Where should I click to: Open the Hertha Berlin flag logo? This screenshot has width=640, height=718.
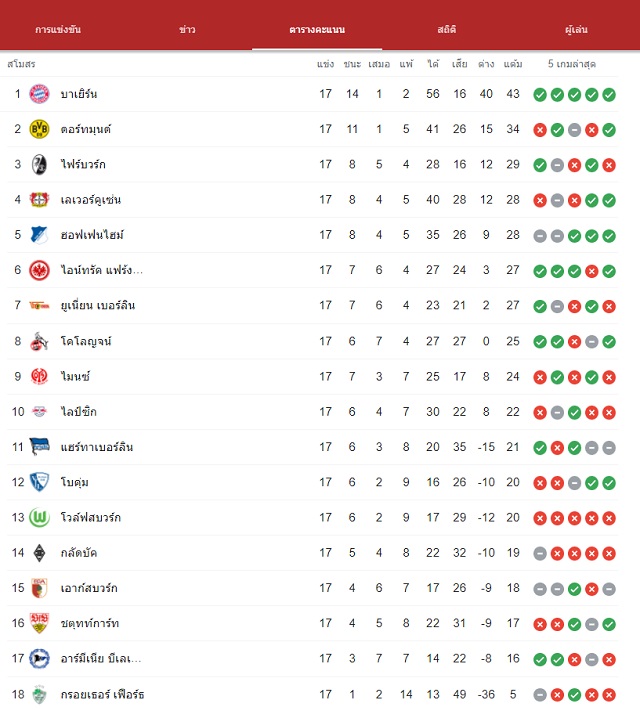point(39,446)
